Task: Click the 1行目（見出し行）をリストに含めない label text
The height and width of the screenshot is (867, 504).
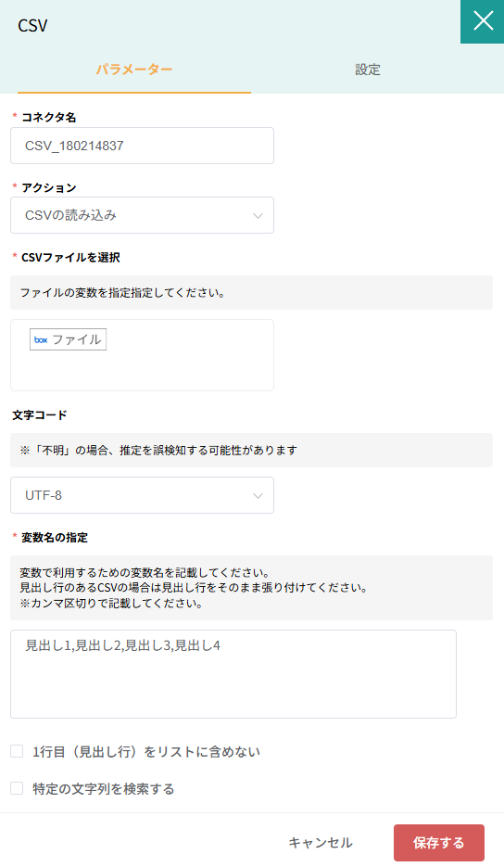Action: (145, 751)
